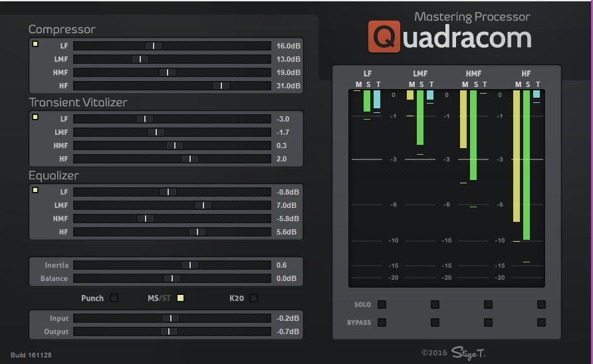593x364 pixels.
Task: Solo the HF band
Action: click(541, 304)
